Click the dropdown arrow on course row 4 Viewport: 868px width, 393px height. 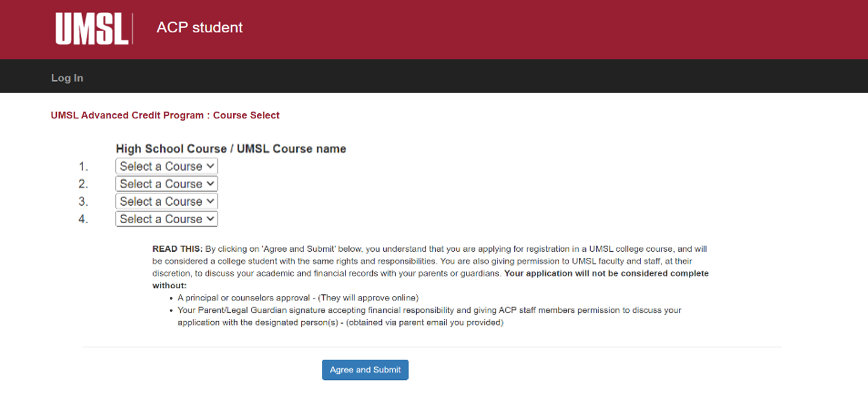(x=211, y=218)
